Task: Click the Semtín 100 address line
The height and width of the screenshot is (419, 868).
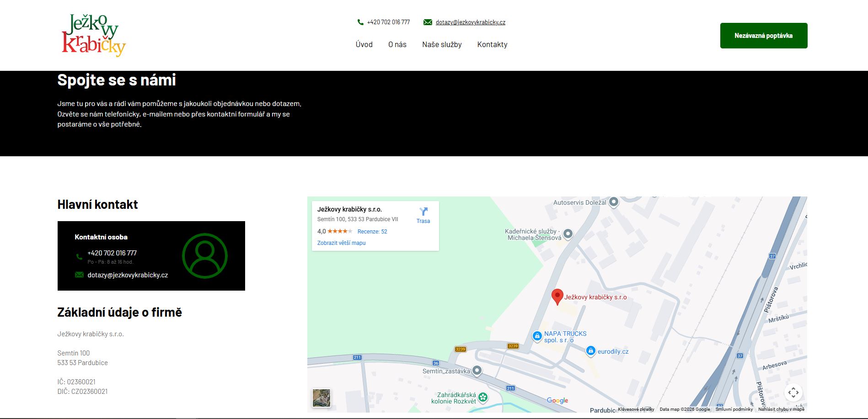Action: 74,353
